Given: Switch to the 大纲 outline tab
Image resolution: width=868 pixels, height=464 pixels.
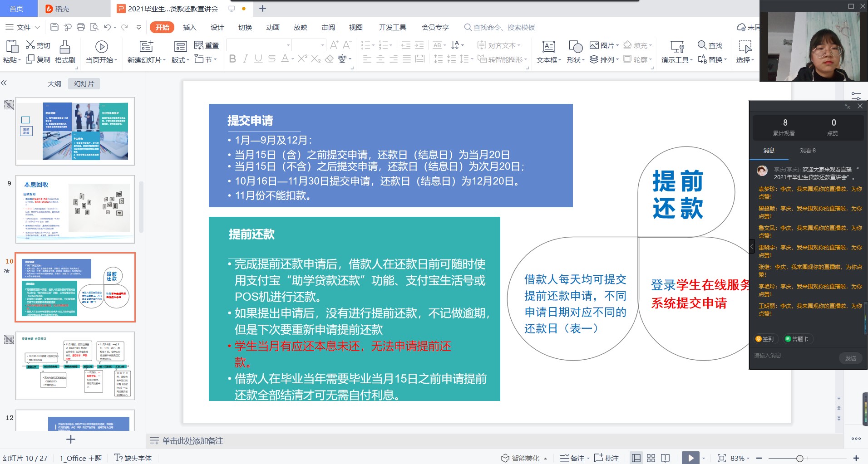Looking at the screenshot, I should 54,84.
